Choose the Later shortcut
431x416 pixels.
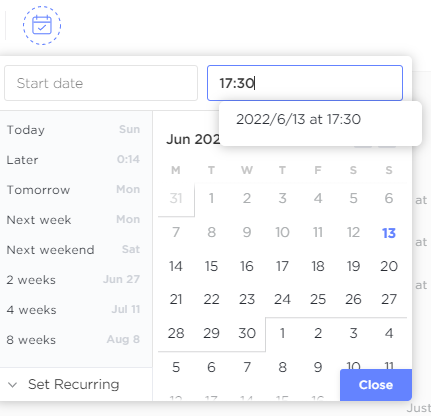(x=73, y=160)
